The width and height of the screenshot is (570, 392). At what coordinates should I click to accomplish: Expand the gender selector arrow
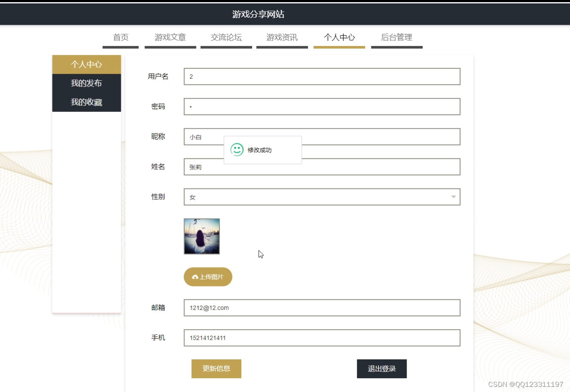pos(453,197)
